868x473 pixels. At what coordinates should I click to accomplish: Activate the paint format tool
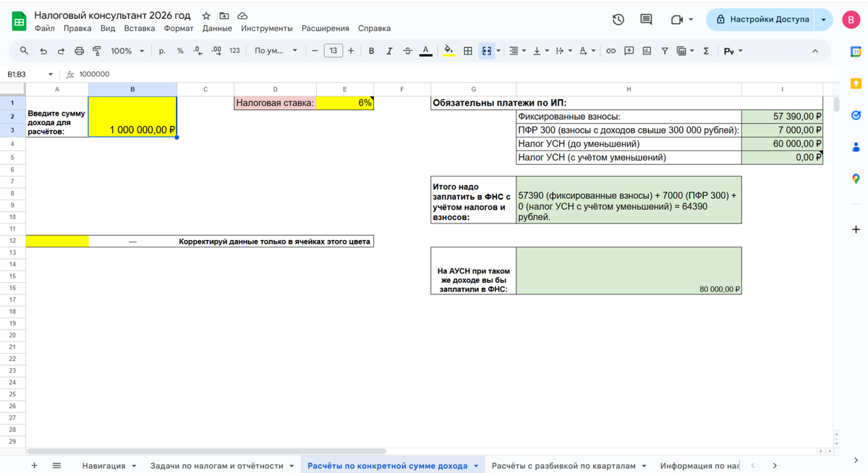[x=96, y=51]
